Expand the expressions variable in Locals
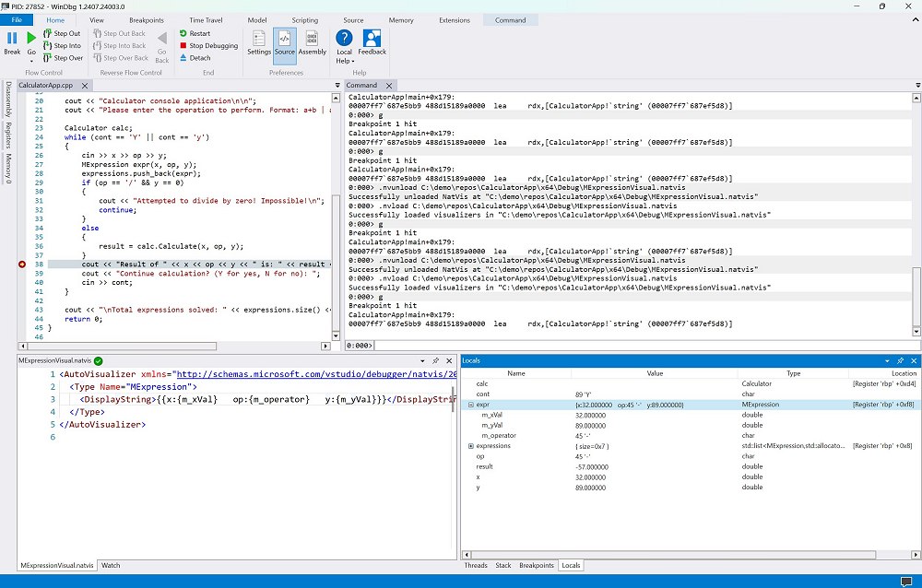Viewport: 922px width, 588px height. click(471, 446)
